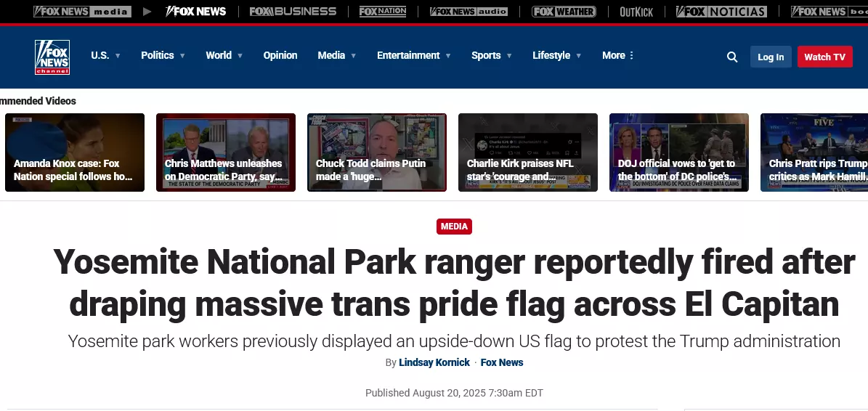This screenshot has width=868, height=411.
Task: Click the Fox News channel logo
Action: (x=52, y=57)
